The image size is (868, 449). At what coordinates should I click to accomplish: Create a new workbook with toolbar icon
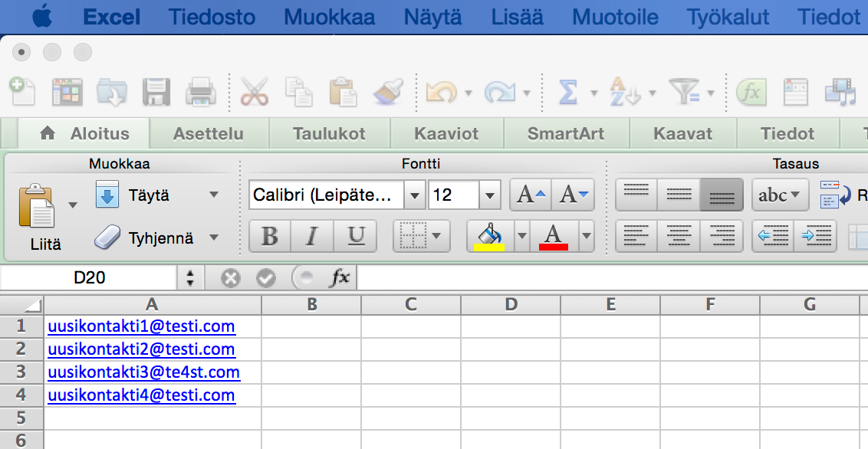coord(22,92)
